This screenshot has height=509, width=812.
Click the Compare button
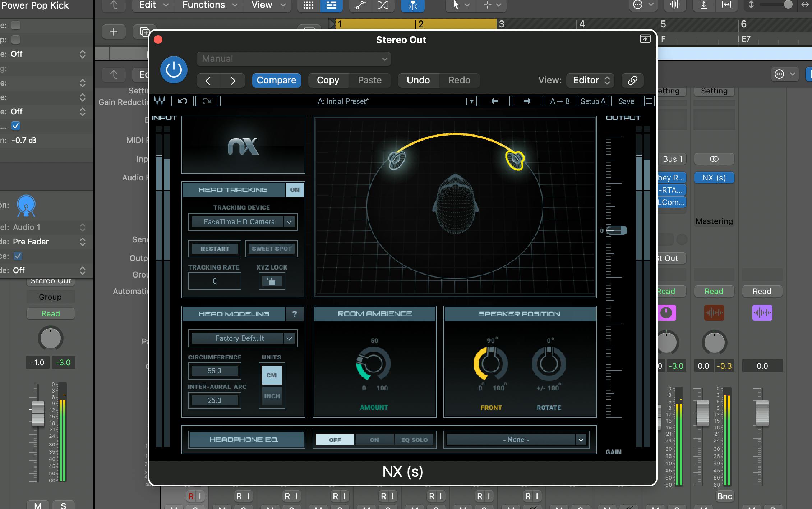276,80
